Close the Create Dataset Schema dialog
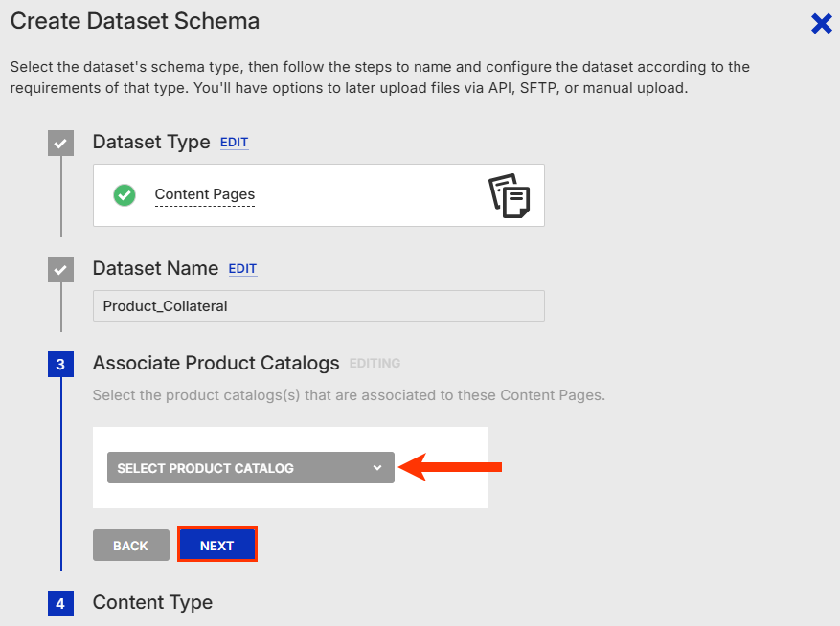The image size is (840, 626). pos(821,24)
